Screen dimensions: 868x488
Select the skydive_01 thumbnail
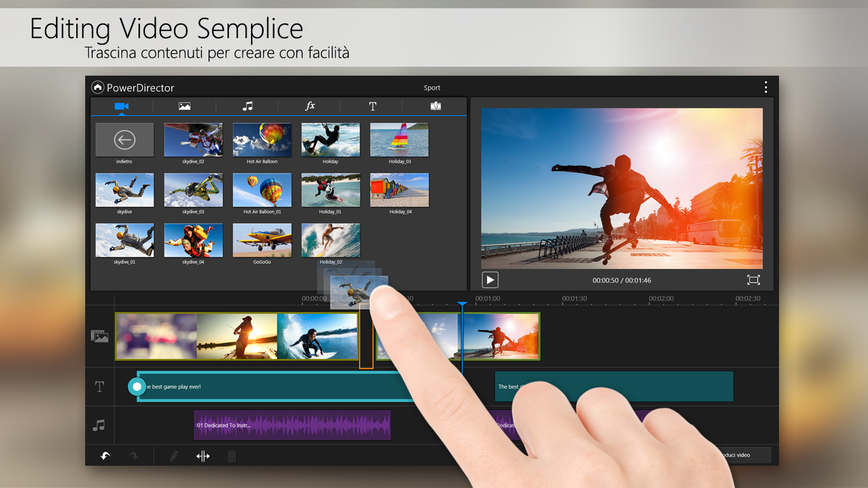125,240
